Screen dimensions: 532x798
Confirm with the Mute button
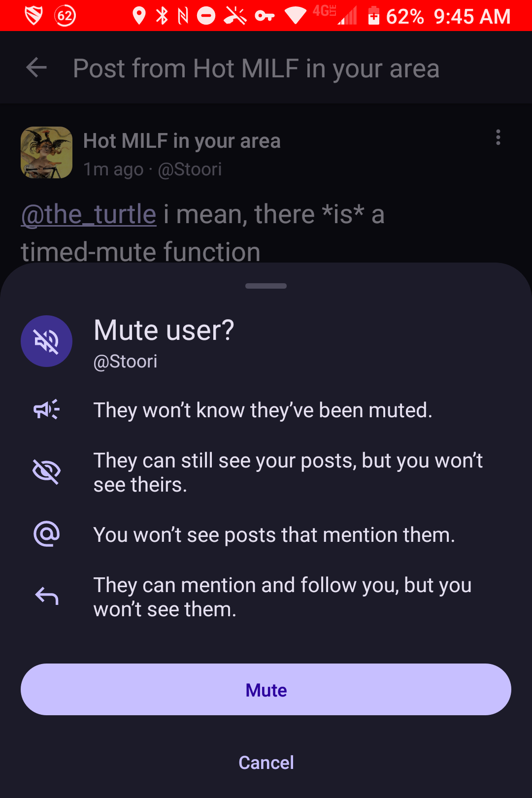tap(266, 690)
